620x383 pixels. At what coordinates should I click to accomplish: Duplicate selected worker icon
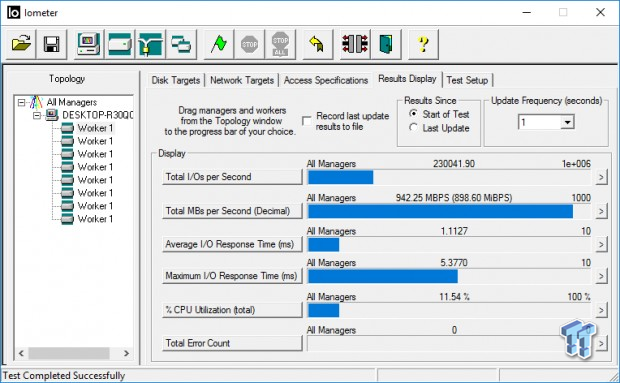[181, 44]
